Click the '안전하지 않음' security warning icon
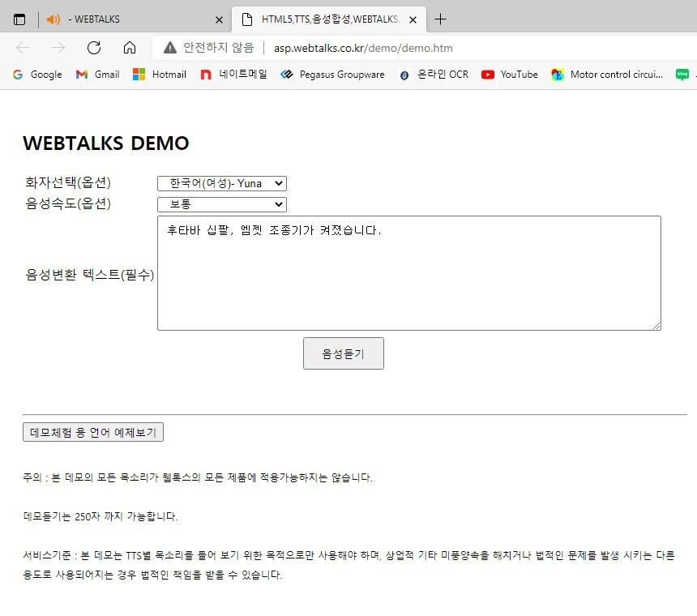The height and width of the screenshot is (616, 697). 170,48
